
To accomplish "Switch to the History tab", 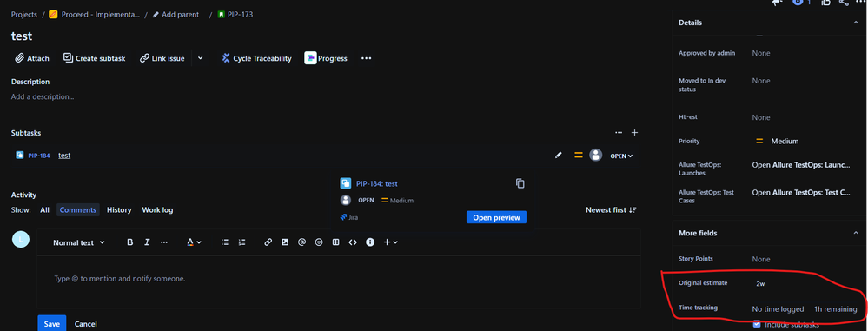I will [119, 209].
